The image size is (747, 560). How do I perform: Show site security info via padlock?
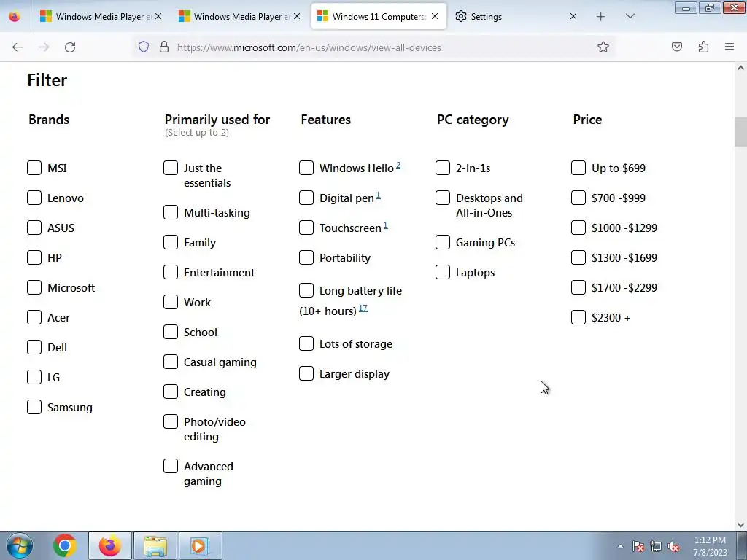164,47
